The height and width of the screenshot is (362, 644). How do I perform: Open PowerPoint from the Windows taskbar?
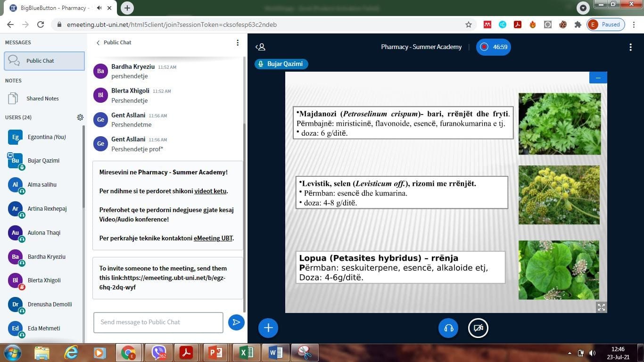[215, 353]
